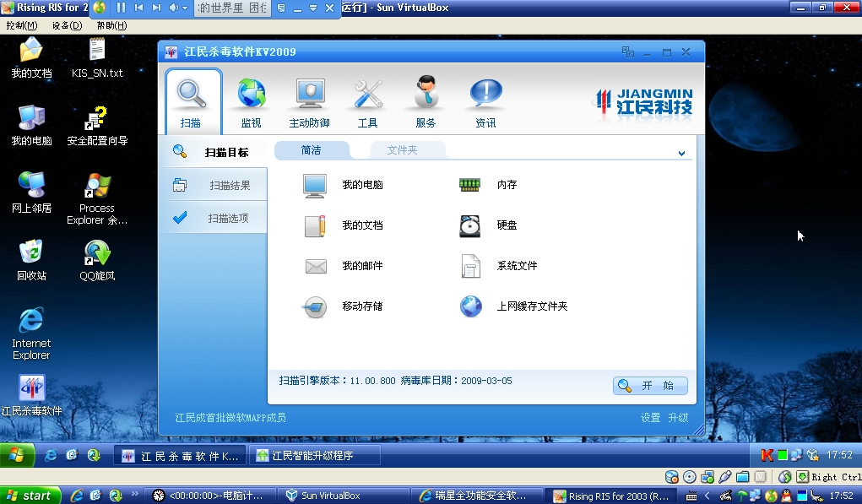
Task: Click 江民杀毒软件 K... guest taskbar button
Action: [x=181, y=456]
